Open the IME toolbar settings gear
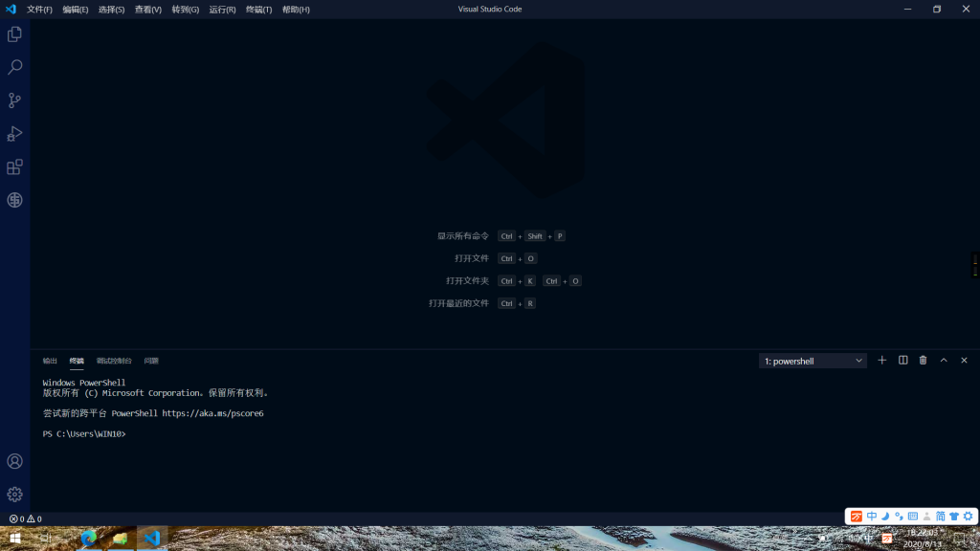The image size is (980, 551). (x=969, y=517)
